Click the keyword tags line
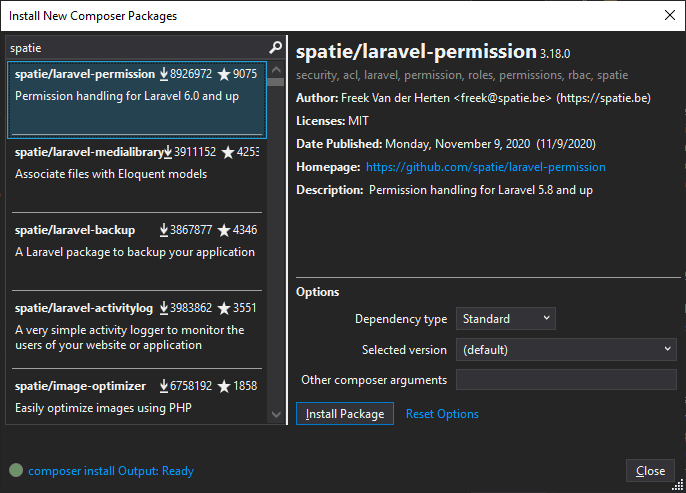686x493 pixels. pos(462,75)
